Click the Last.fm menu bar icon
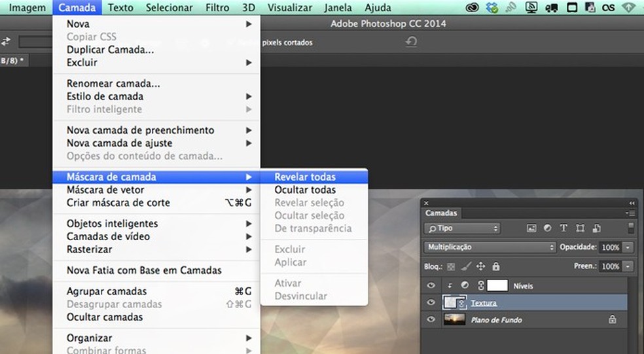The height and width of the screenshot is (354, 644). tap(608, 7)
